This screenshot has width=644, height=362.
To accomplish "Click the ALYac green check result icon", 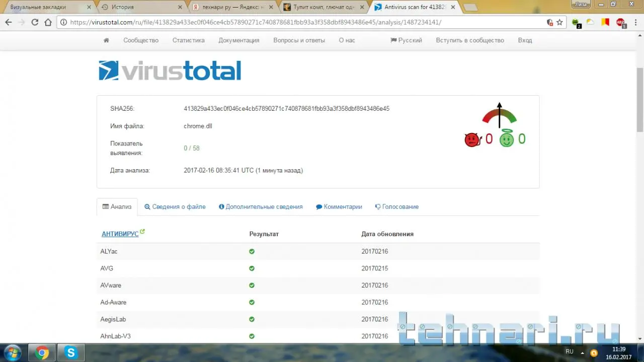I will click(252, 251).
